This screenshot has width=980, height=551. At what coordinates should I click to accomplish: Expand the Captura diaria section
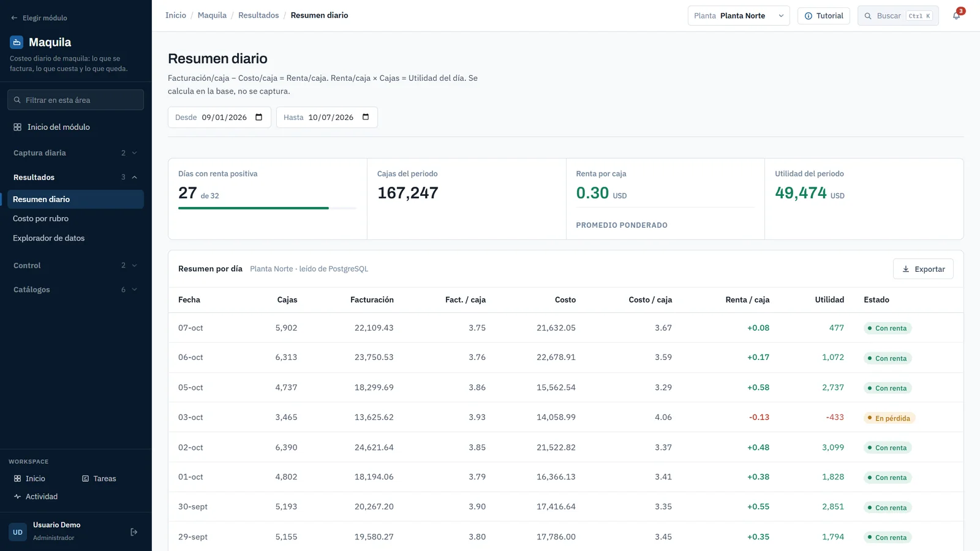coord(75,153)
